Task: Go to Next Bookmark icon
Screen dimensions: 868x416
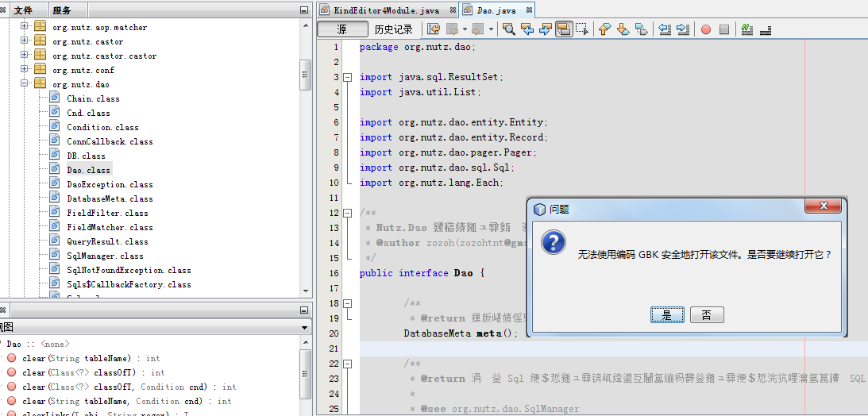Action: 623,29
